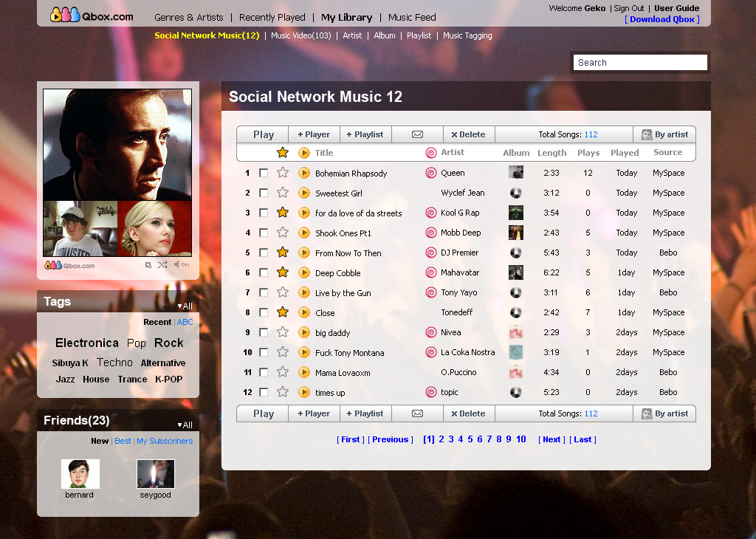Click the header swirl icon next to Artist
The image size is (756, 539).
tap(431, 153)
